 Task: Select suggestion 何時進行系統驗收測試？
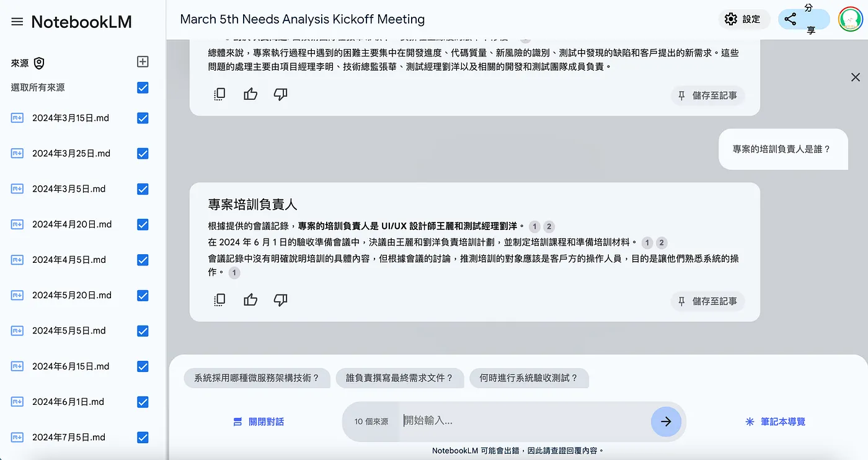[529, 378]
